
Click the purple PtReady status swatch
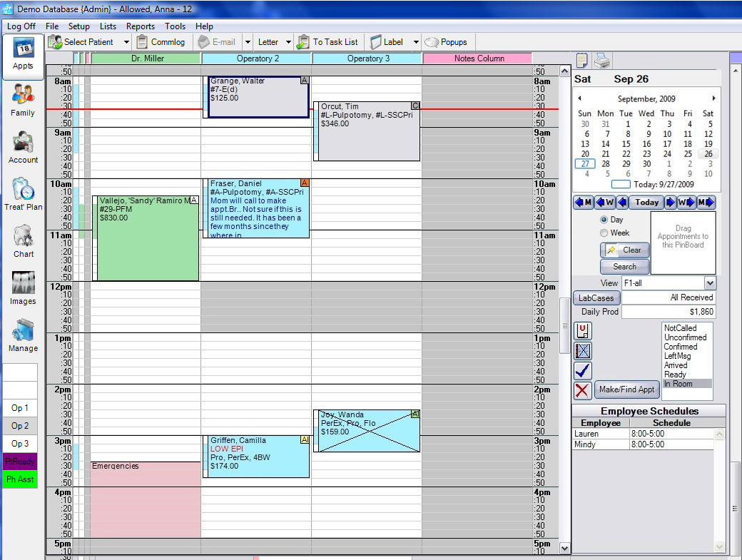(x=20, y=462)
